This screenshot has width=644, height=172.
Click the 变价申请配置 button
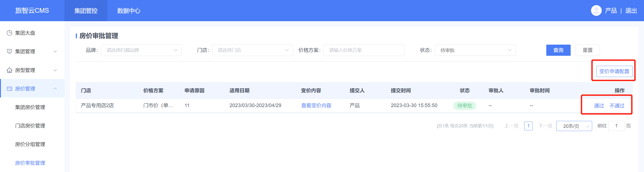click(x=614, y=71)
